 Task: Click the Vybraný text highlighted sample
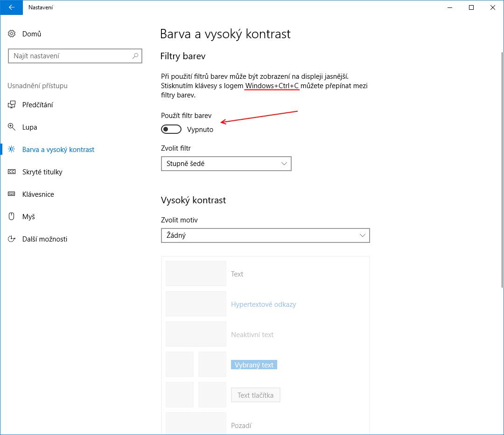click(x=254, y=365)
